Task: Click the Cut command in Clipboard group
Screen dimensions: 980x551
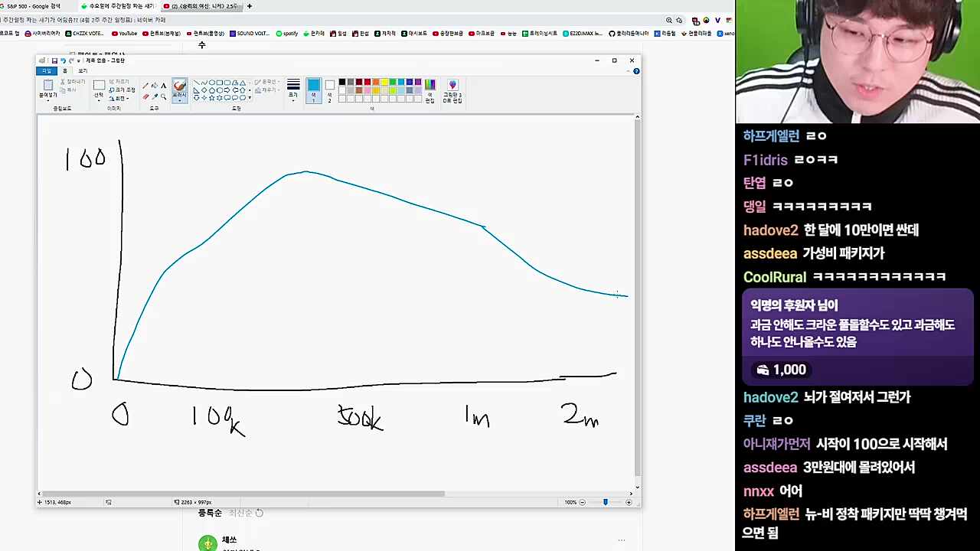Action: coord(73,81)
